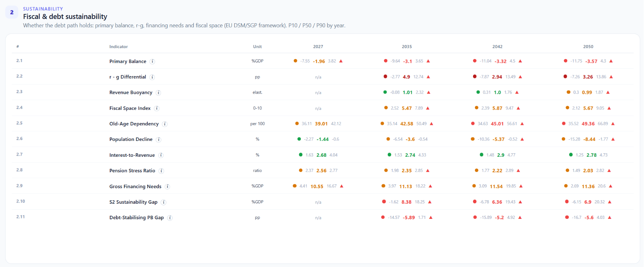Click warning triangle in S2 Sustainability Gap 2050
Image resolution: width=644 pixels, height=267 pixels.
[609, 202]
